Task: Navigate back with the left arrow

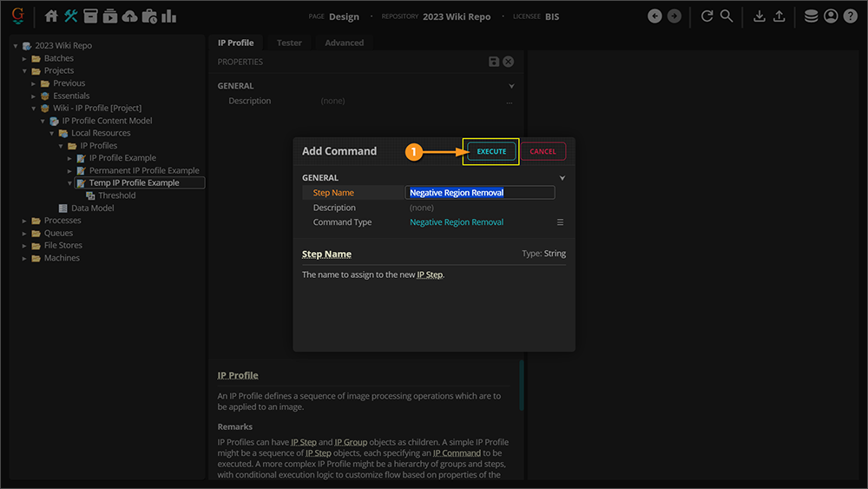Action: coord(654,16)
